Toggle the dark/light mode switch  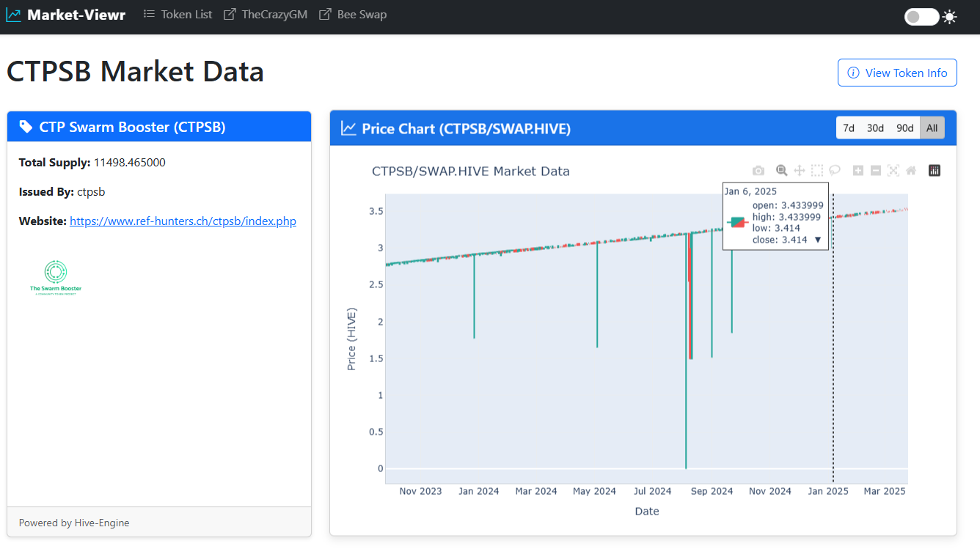[x=921, y=16]
